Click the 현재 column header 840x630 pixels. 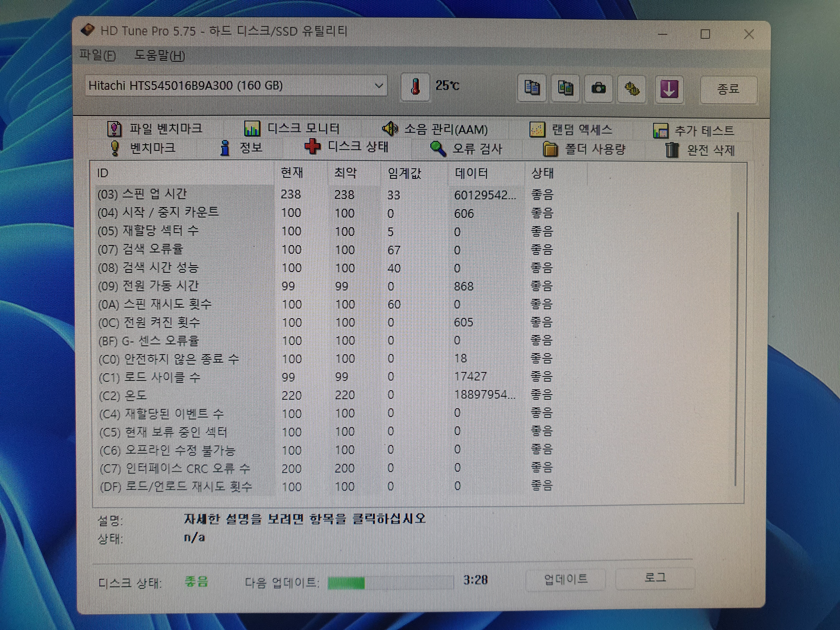click(292, 173)
